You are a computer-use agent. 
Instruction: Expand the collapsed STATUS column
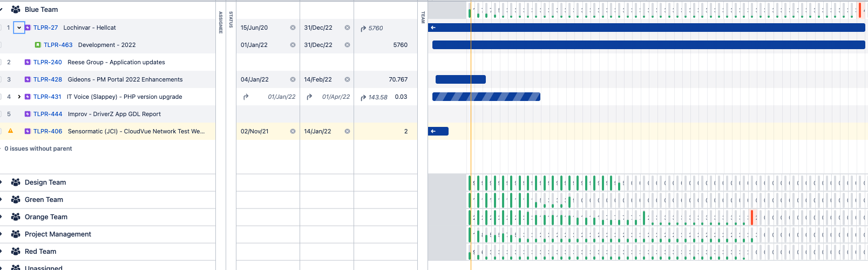pyautogui.click(x=230, y=19)
